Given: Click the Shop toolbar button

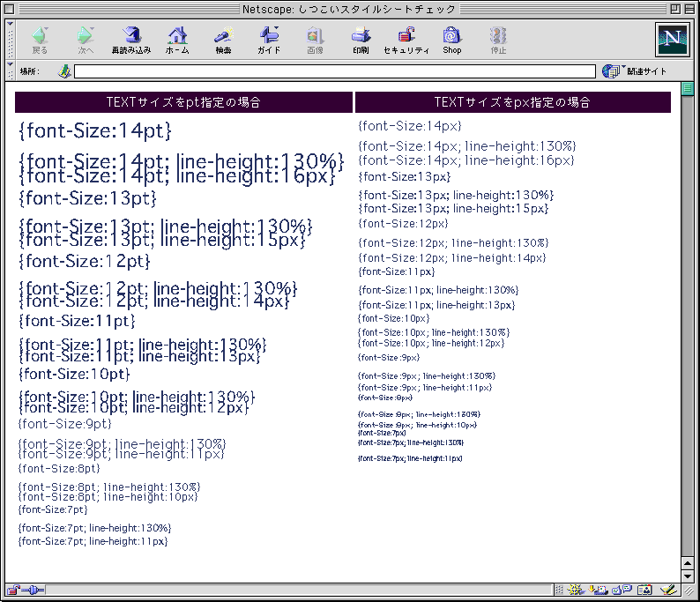Looking at the screenshot, I should point(451,41).
